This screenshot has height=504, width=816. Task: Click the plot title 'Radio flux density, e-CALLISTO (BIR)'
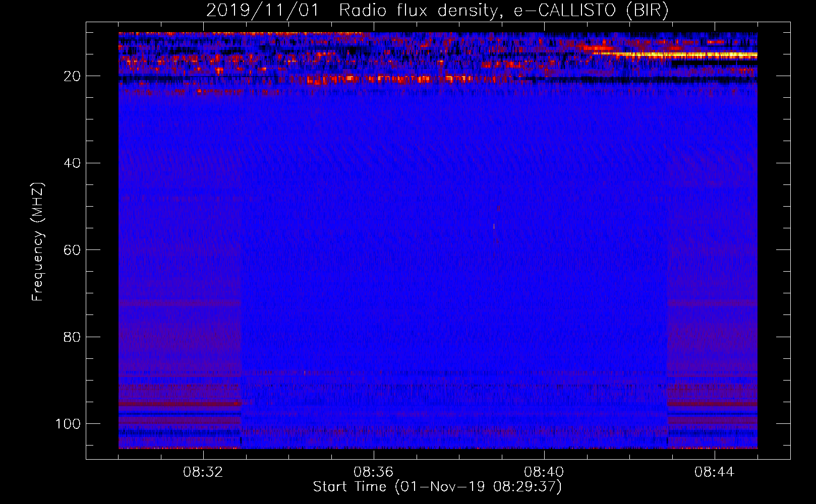(503, 10)
